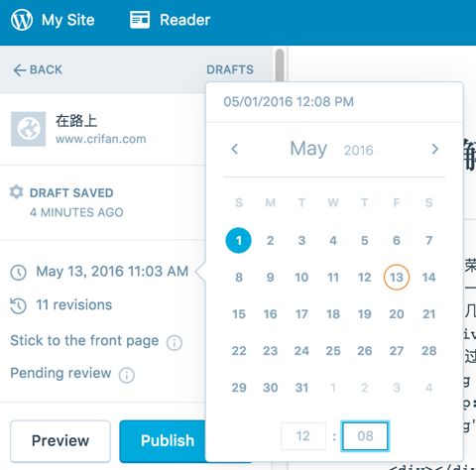Select May 29 in calendar

tap(239, 387)
